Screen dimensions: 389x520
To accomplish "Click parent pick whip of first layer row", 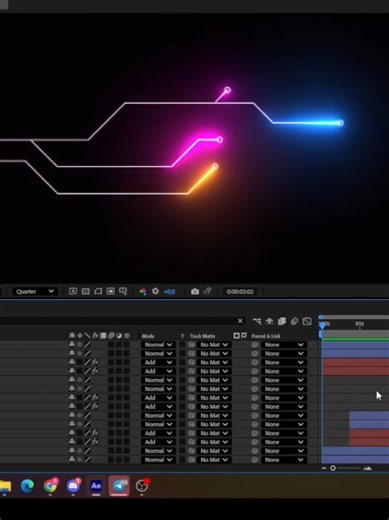I will click(255, 345).
